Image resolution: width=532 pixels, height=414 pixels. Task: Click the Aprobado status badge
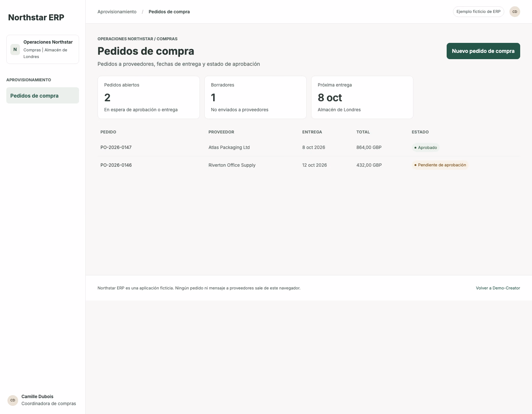coord(426,147)
